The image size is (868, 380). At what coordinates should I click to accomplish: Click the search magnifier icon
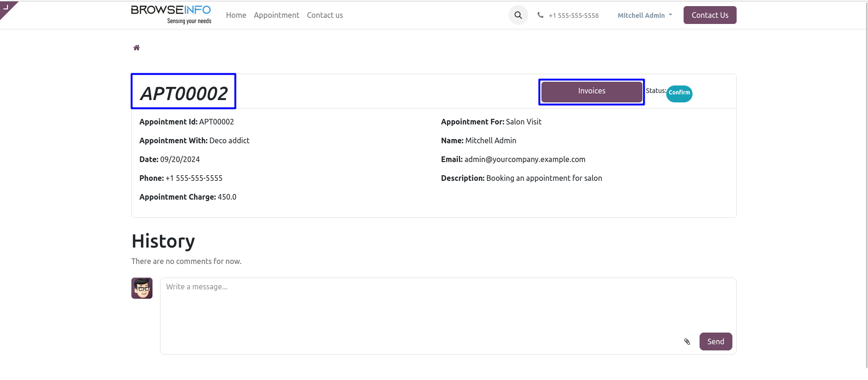pyautogui.click(x=518, y=15)
